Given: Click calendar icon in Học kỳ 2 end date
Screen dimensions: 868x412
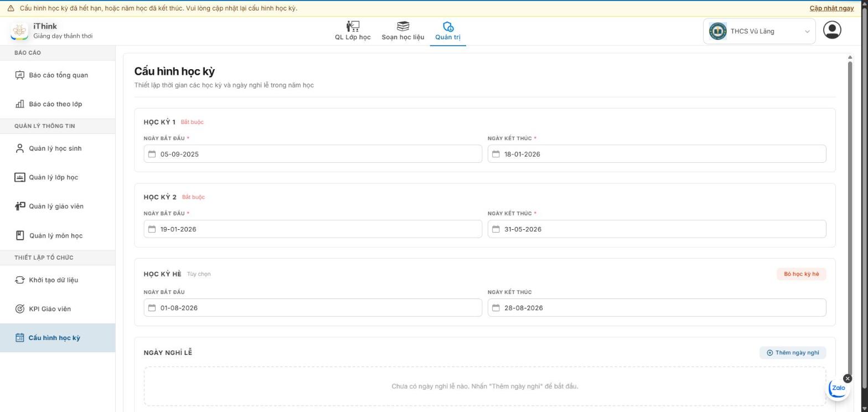Looking at the screenshot, I should [496, 229].
